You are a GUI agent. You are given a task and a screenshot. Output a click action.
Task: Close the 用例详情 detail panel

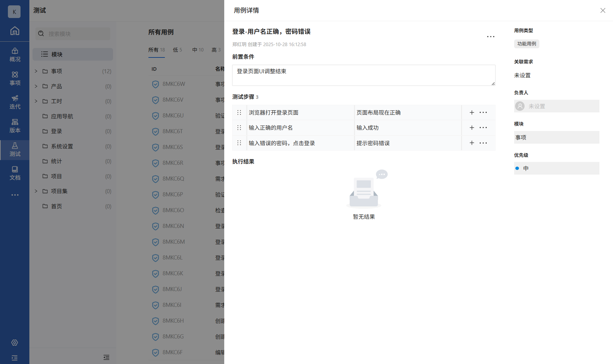[603, 10]
